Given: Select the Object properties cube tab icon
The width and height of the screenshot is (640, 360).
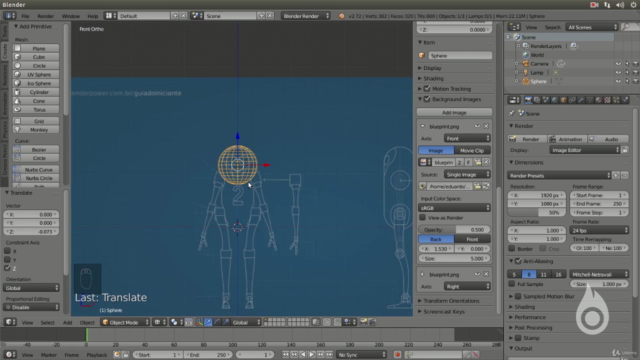Looking at the screenshot, I should [x=563, y=100].
